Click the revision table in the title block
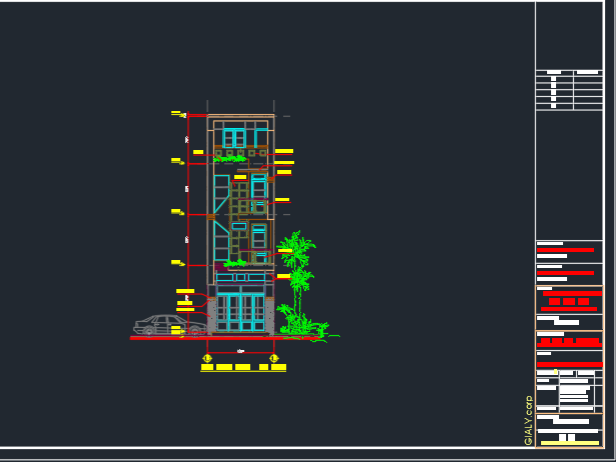This screenshot has width=616, height=462. [x=569, y=89]
